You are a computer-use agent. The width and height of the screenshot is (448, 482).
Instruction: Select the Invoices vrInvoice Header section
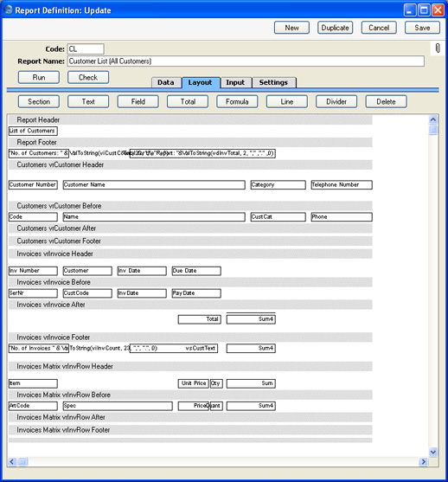pos(190,254)
